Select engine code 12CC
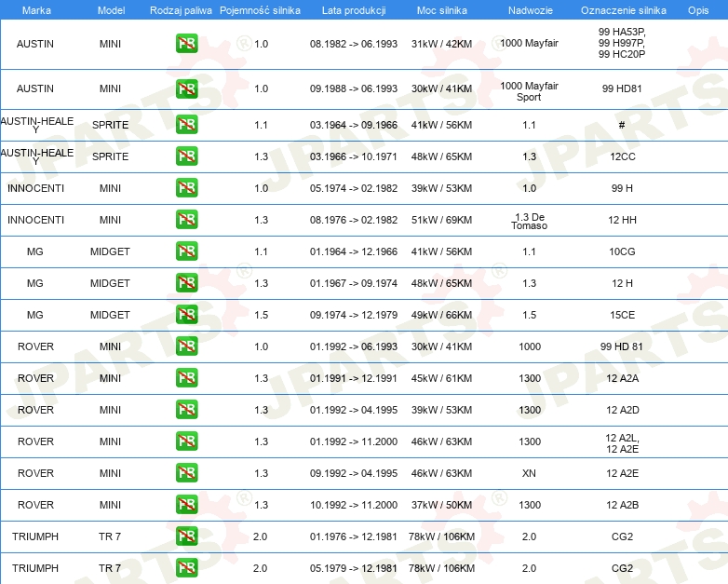The image size is (728, 584). pos(623,156)
